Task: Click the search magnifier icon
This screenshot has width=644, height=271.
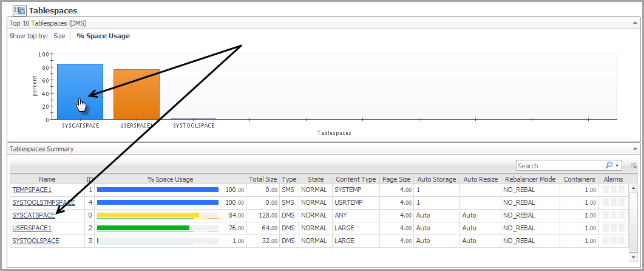Action: [x=609, y=165]
